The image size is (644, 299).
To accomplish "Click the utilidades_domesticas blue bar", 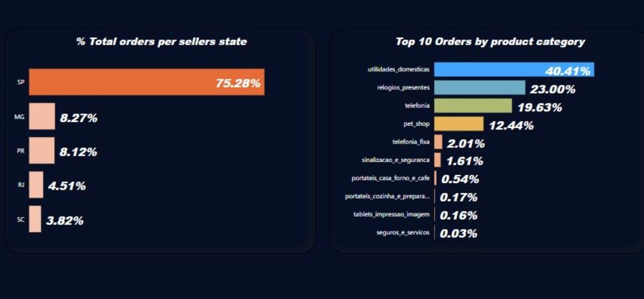I will point(514,70).
